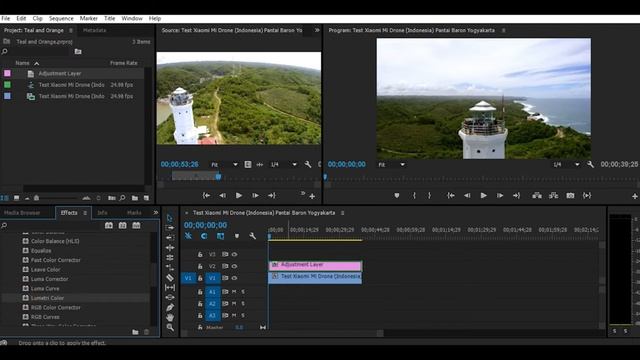Screen dimensions: 640x360
Task: Switch to Media Browser tab
Action: coord(22,213)
